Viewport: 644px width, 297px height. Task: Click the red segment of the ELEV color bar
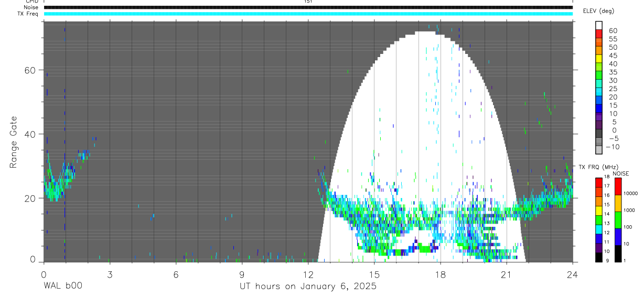(599, 34)
